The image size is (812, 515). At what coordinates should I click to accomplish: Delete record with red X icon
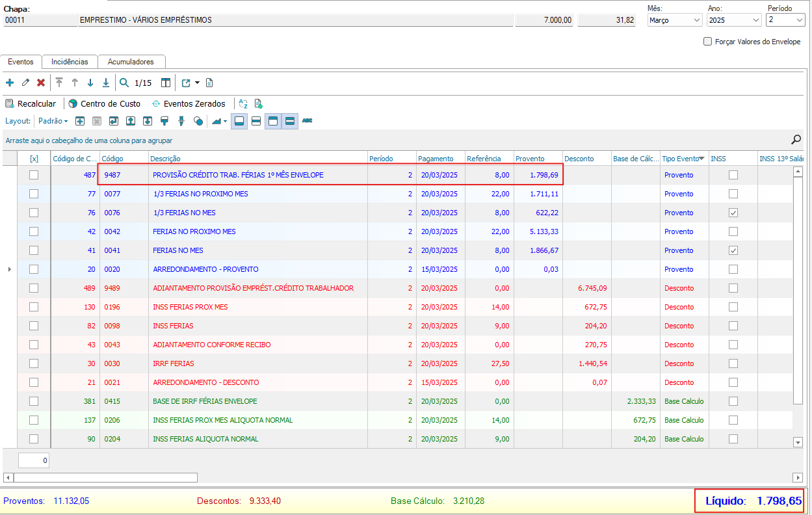pos(41,83)
